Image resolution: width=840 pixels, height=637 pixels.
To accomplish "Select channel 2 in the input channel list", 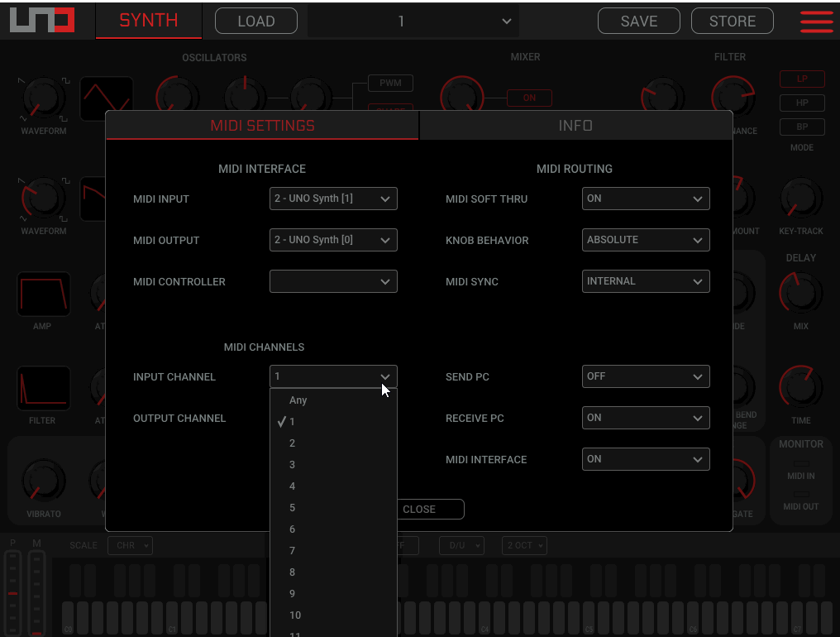I will [333, 443].
